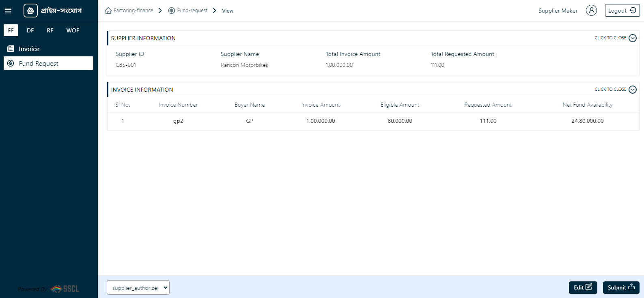Select the 80,000.00 eligible amount cell

(400, 121)
